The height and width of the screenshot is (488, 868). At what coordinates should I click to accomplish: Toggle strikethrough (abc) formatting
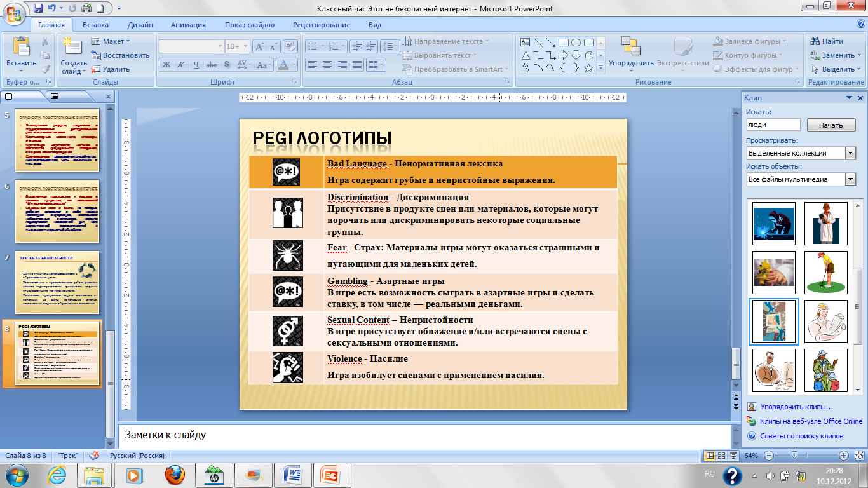point(212,65)
